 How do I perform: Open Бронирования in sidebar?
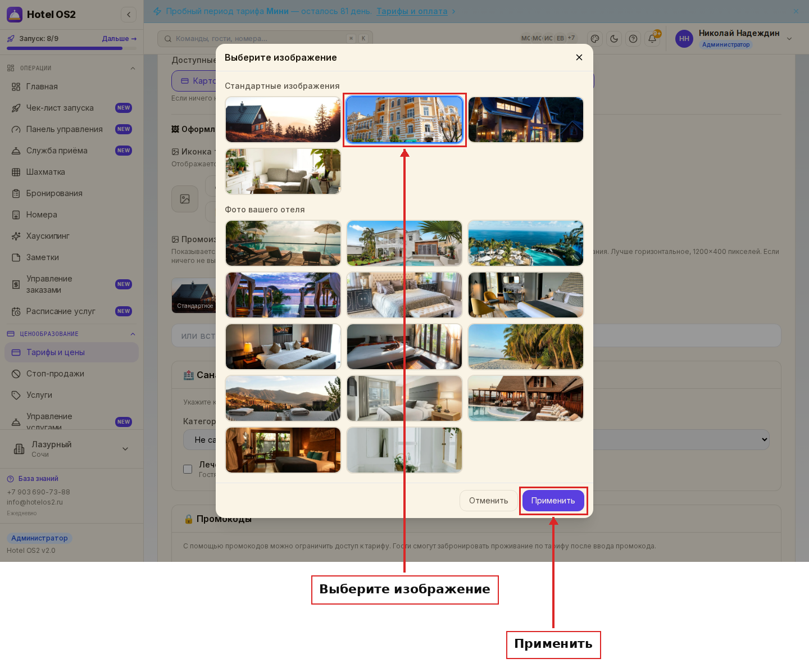[x=71, y=193]
